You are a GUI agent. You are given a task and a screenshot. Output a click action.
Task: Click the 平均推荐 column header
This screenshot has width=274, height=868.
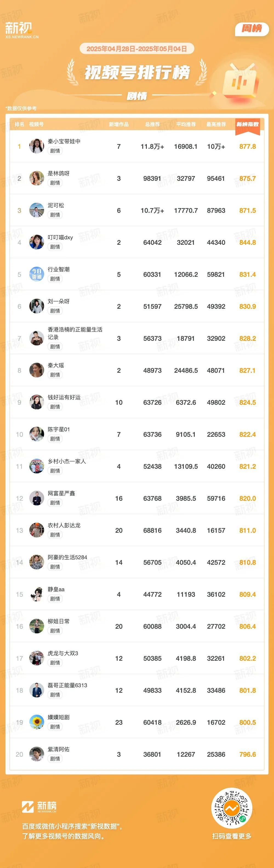[185, 124]
